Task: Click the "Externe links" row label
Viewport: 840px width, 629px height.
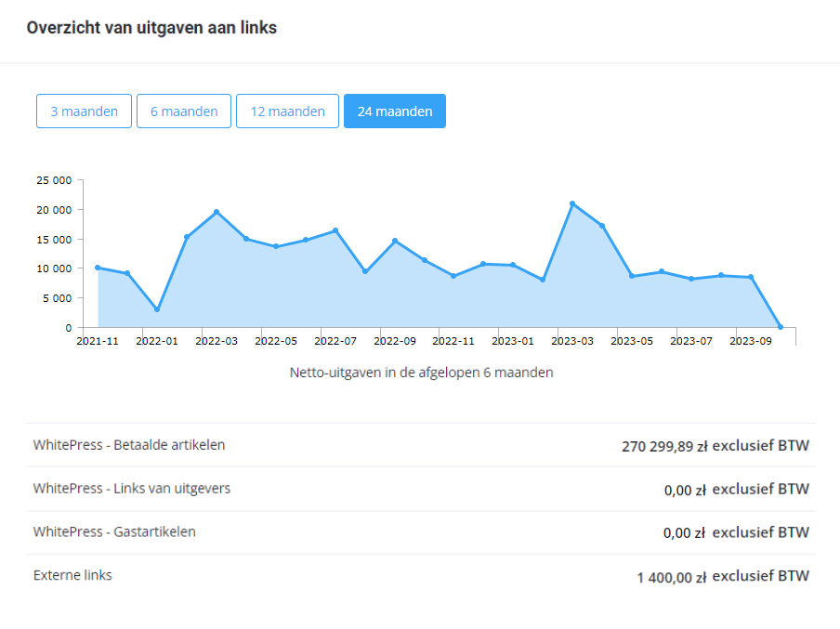Action: pos(72,575)
